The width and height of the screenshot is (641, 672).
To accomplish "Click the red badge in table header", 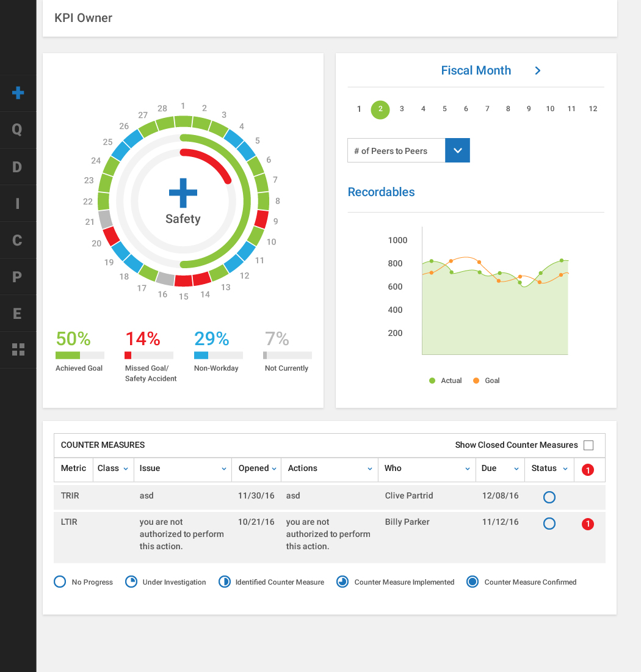I will 587,470.
